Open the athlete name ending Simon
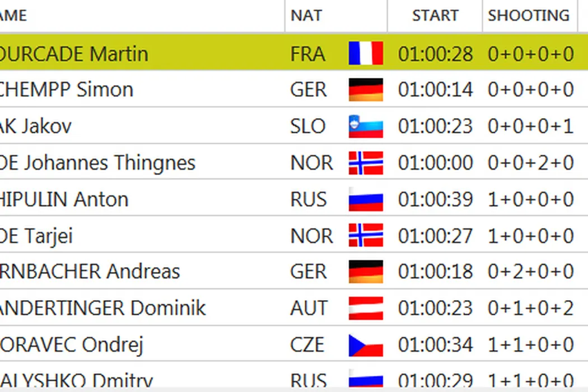 (67, 90)
